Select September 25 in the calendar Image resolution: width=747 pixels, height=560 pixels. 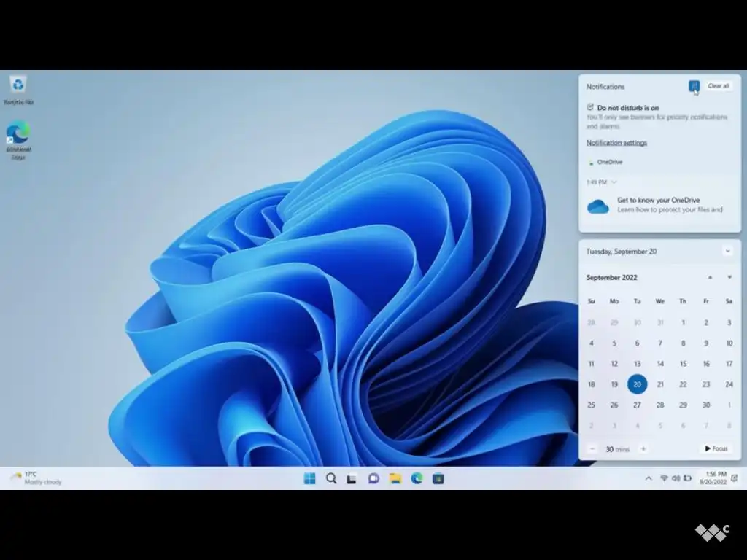click(591, 405)
